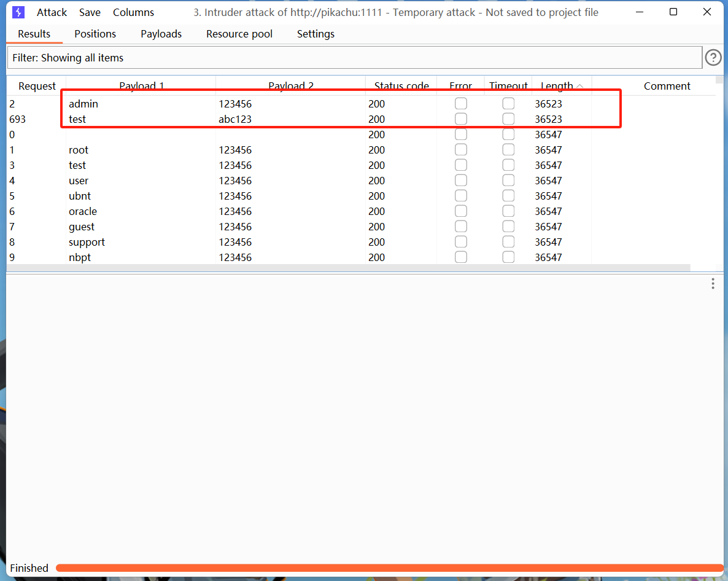
Task: Switch to the Resource pool tab
Action: pyautogui.click(x=239, y=34)
